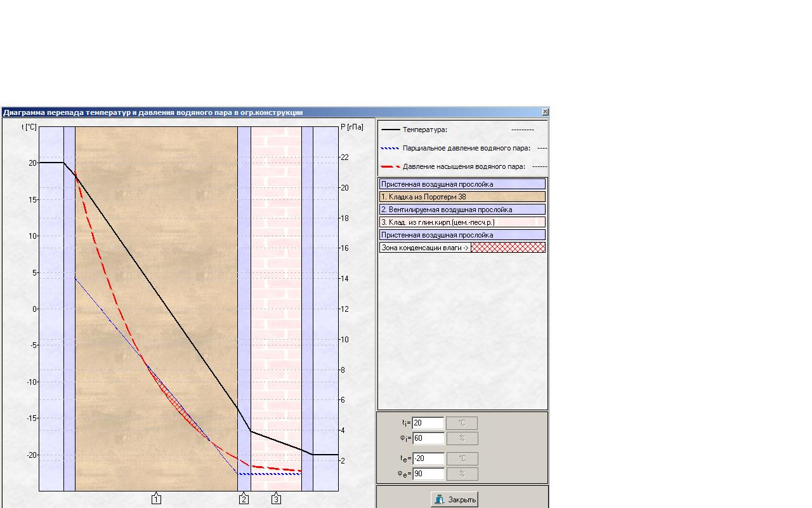
Task: Click the φi input field with 60
Action: (x=428, y=438)
